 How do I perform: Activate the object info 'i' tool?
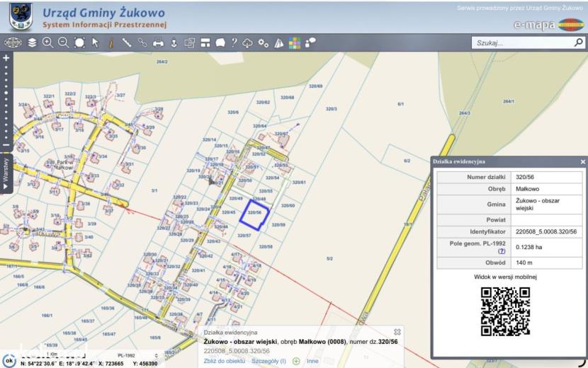point(111,43)
